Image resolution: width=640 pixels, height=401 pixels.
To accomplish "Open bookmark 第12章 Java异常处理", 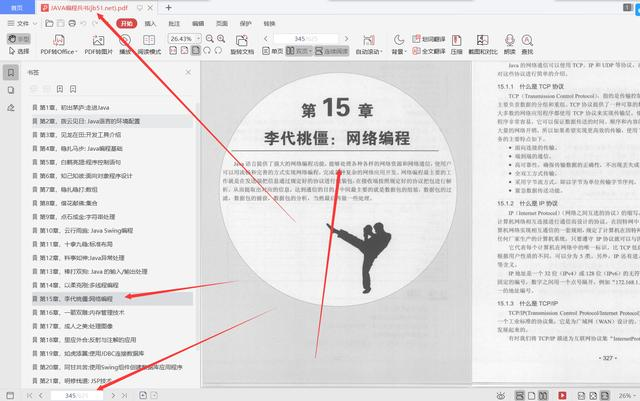I will point(78,258).
